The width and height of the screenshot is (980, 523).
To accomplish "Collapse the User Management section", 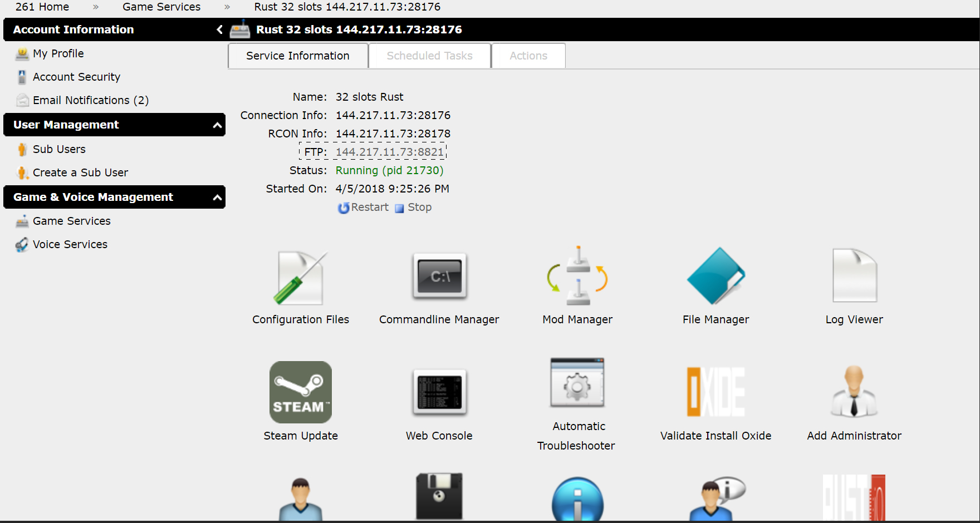I will [218, 125].
